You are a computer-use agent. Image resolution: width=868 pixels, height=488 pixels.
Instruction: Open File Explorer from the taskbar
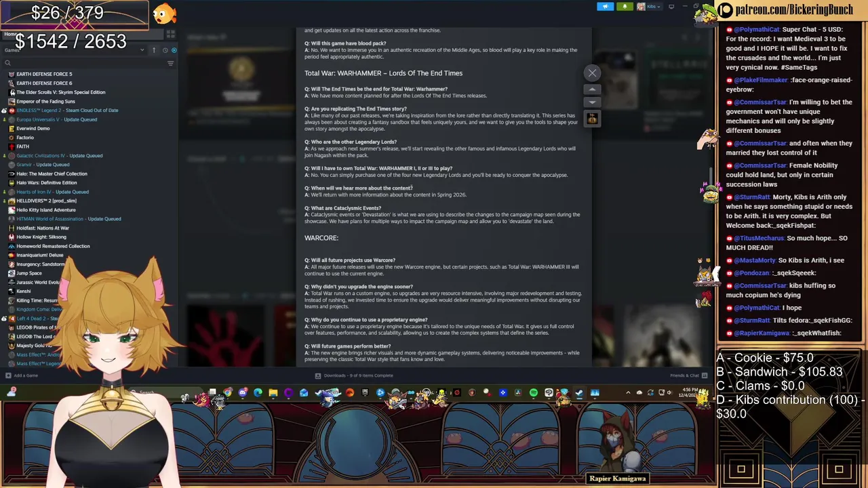coord(273,392)
